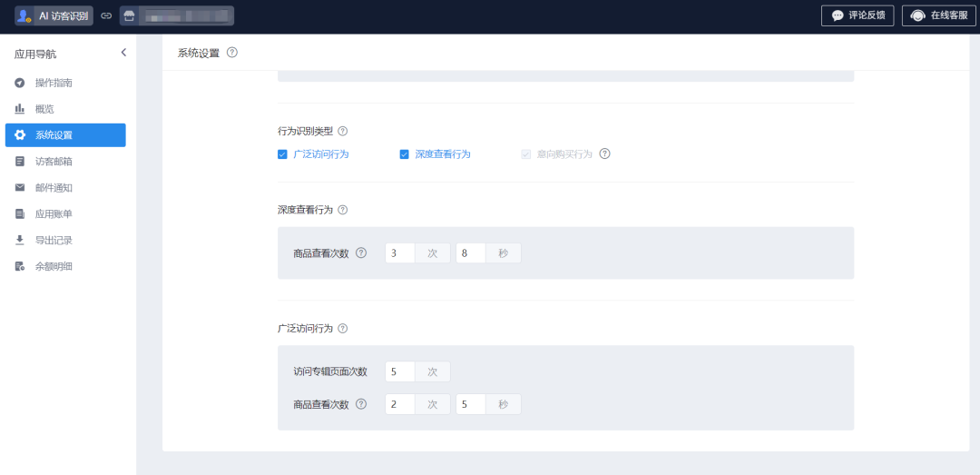Image resolution: width=980 pixels, height=475 pixels.
Task: Click the bill icon next to 应用账单
Action: [20, 214]
